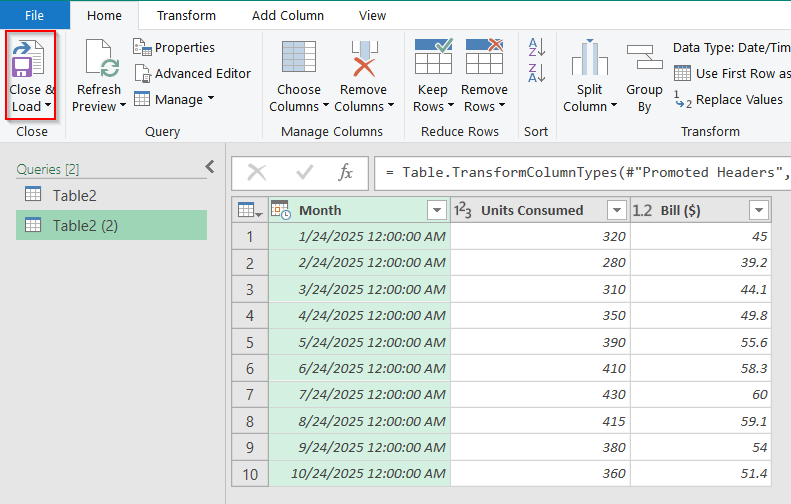791x504 pixels.
Task: Click the fx insert step icon
Action: tap(345, 172)
